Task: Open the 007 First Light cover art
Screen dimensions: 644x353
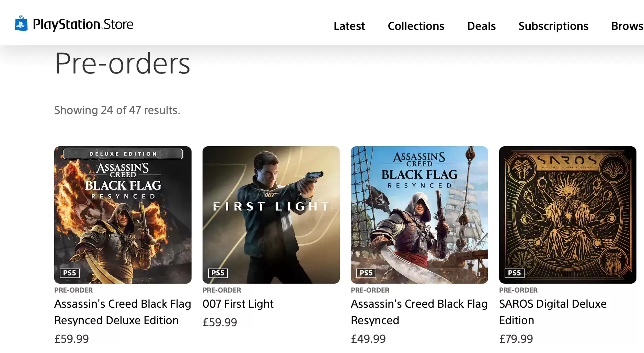Action: coord(271,215)
